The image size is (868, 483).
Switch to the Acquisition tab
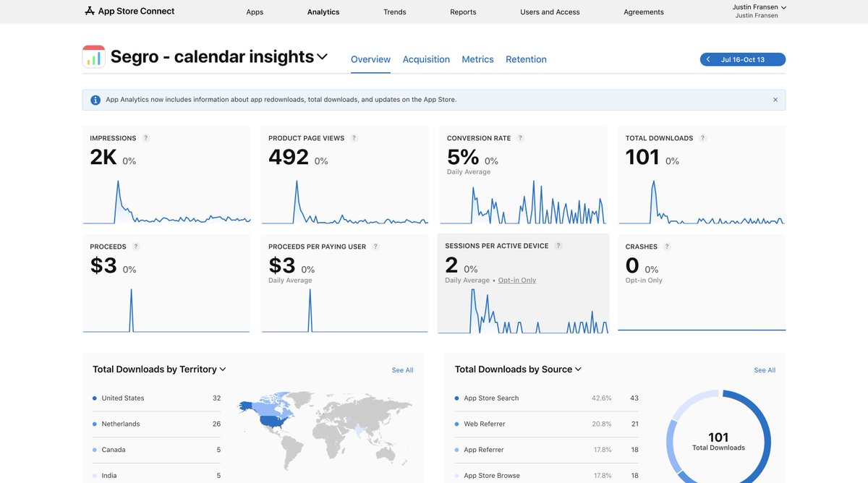426,59
